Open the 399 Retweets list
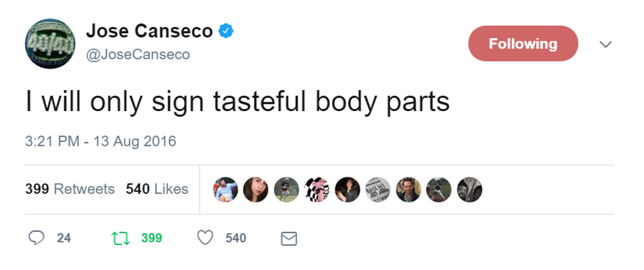The height and width of the screenshot is (270, 644). tap(70, 189)
